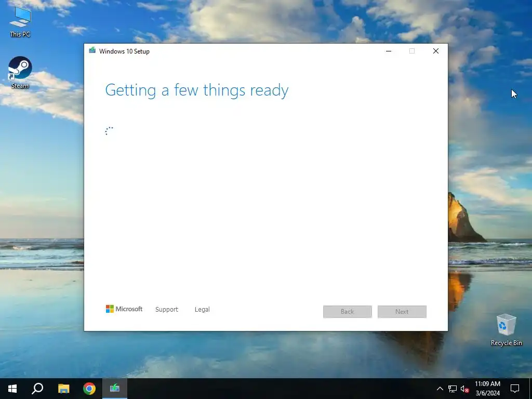
Task: Click the Support link in Setup
Action: coord(167,310)
